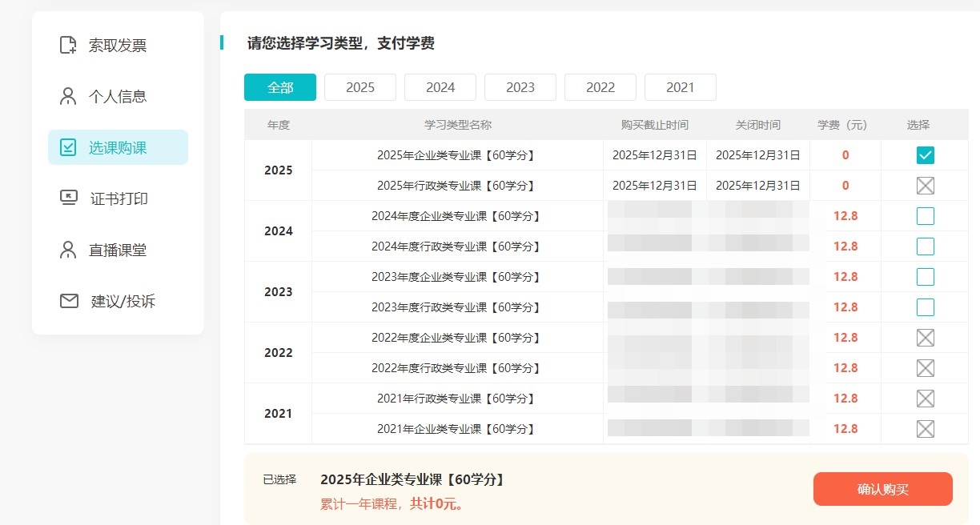Filter courses by the 2025 tab
The height and width of the screenshot is (525, 980).
click(x=360, y=87)
